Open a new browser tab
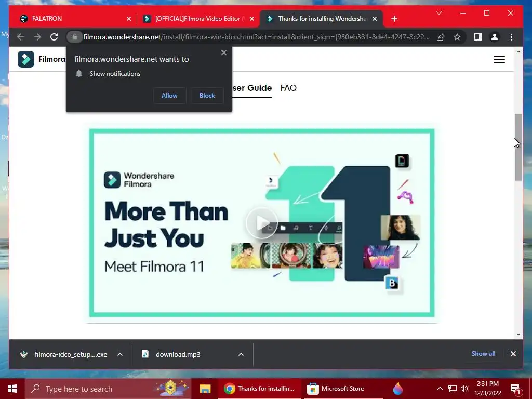The width and height of the screenshot is (532, 399). click(x=394, y=19)
